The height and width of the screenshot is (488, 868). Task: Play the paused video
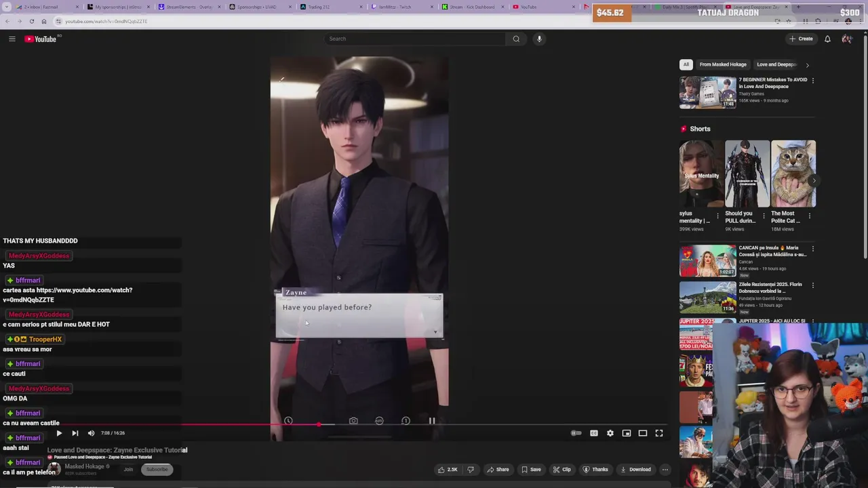pos(59,433)
